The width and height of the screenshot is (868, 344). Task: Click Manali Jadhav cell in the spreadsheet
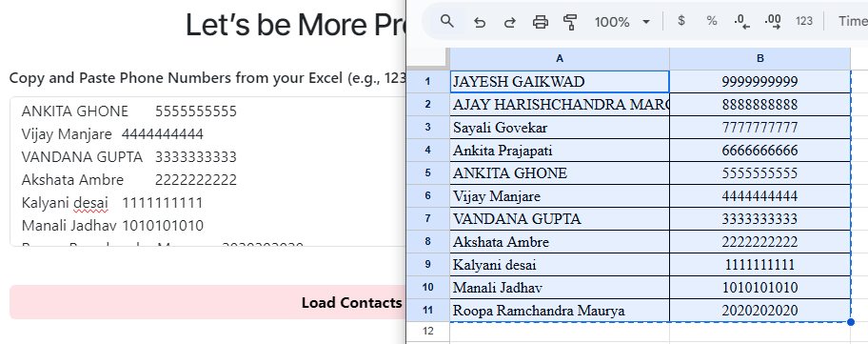point(560,288)
